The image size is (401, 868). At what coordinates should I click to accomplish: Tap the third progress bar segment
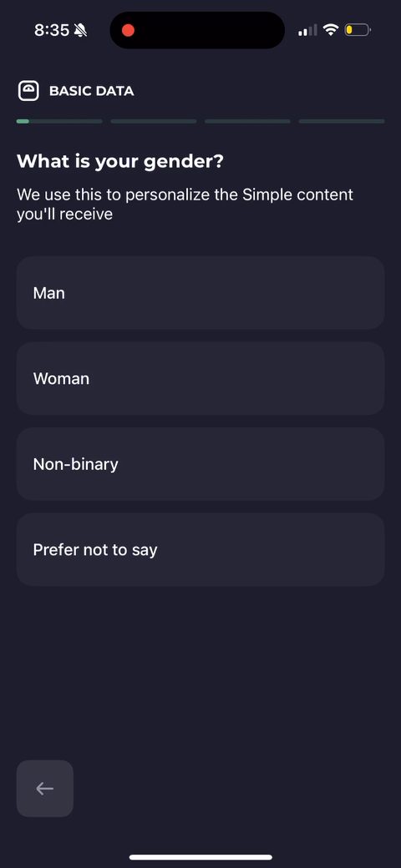(x=247, y=121)
